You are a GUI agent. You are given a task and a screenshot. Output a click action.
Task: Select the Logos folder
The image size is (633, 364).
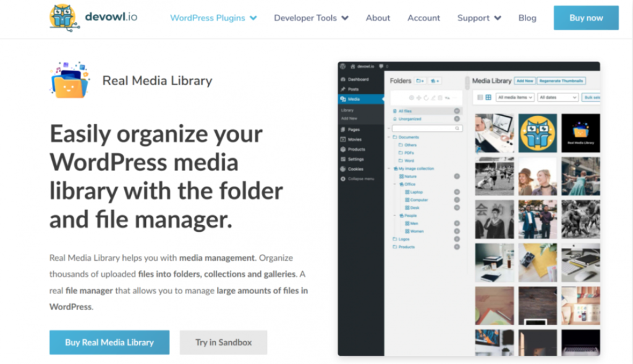click(401, 239)
